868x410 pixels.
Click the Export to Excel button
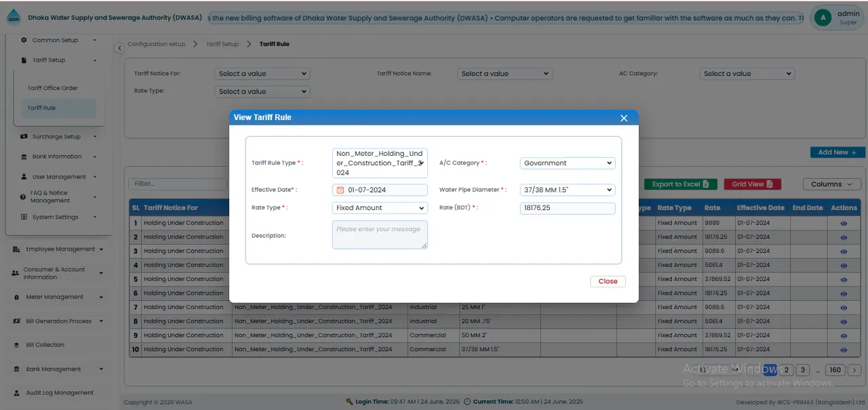[x=680, y=184]
